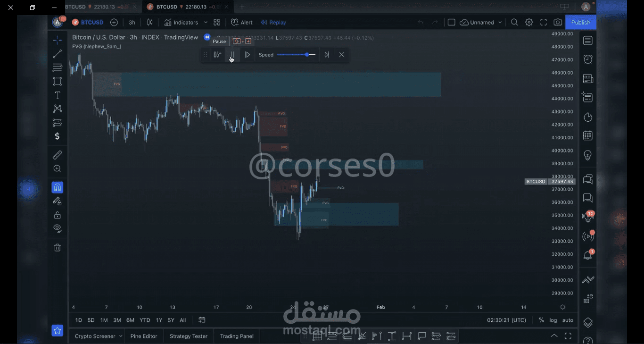Open the dollar-sign icons tool

point(57,136)
